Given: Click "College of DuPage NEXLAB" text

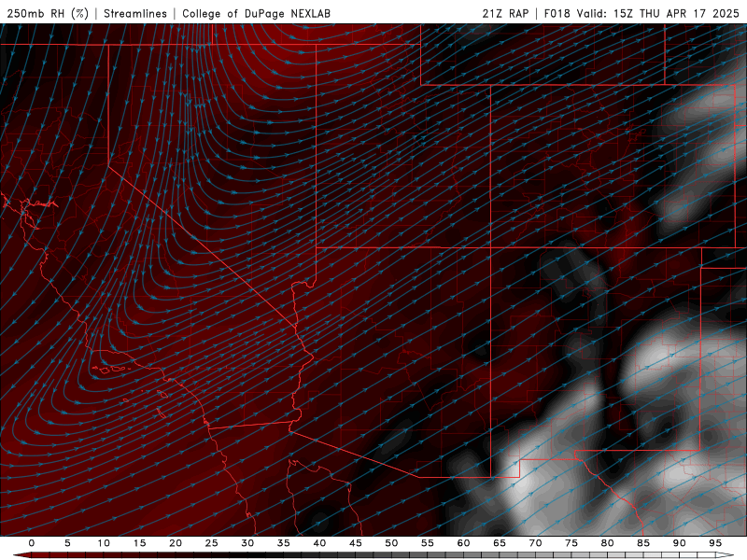Looking at the screenshot, I should click(256, 13).
